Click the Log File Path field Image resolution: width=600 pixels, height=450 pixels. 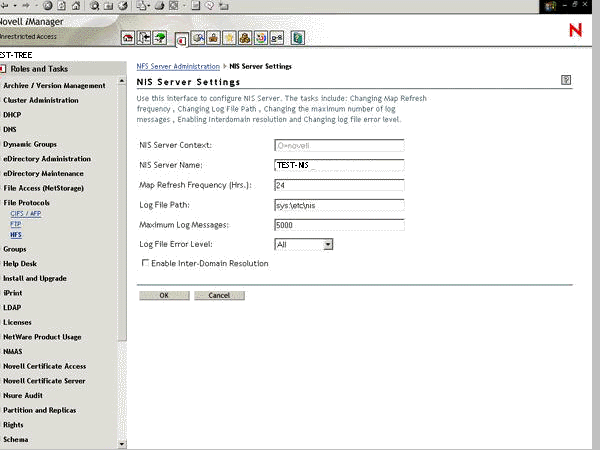(x=339, y=205)
